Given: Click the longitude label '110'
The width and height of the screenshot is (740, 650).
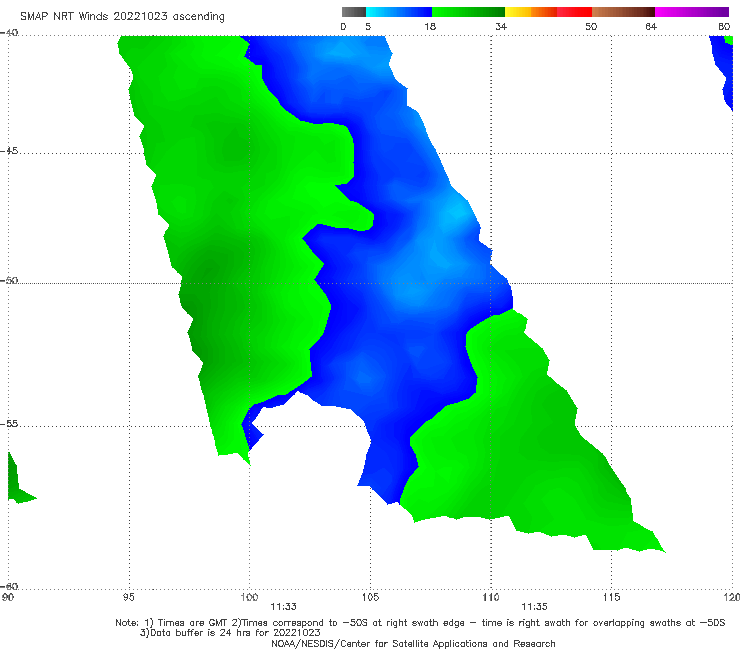Looking at the screenshot, I should pyautogui.click(x=491, y=598).
